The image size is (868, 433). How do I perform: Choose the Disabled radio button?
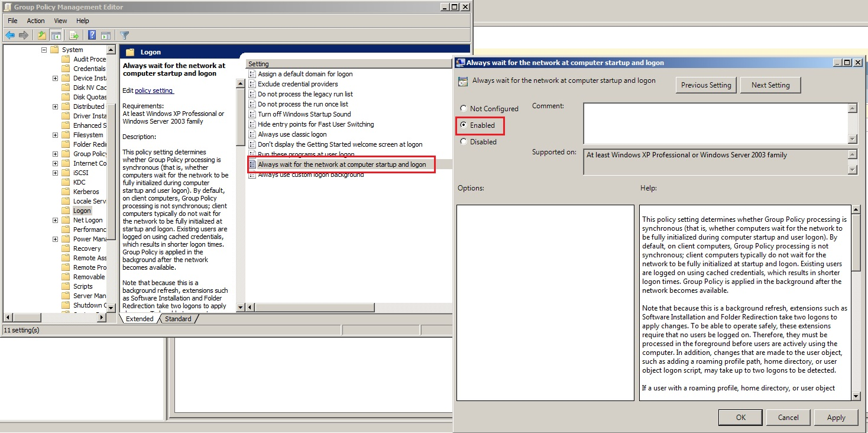pyautogui.click(x=464, y=142)
